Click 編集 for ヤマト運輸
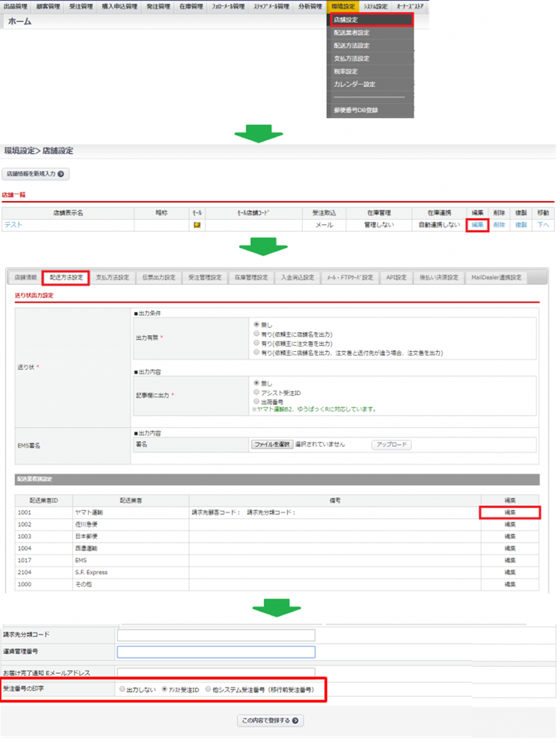The image size is (560, 743). coord(510,513)
